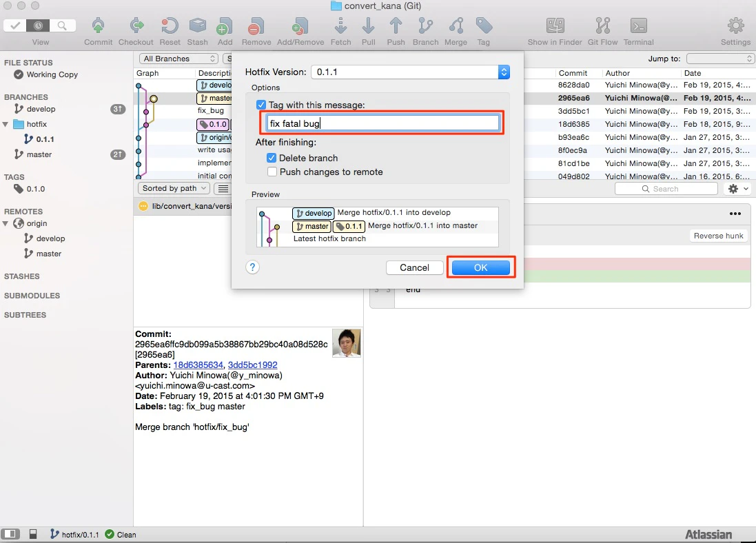Expand the Subtrees section

(x=25, y=315)
